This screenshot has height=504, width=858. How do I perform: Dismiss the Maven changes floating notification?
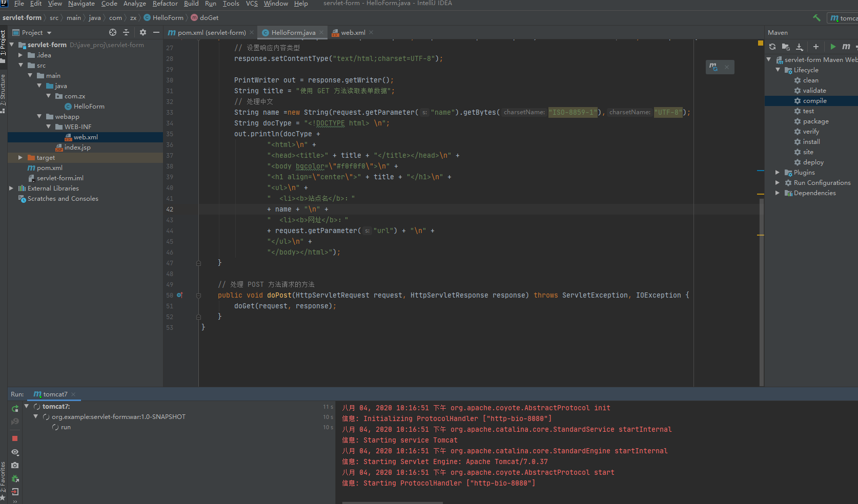point(727,67)
